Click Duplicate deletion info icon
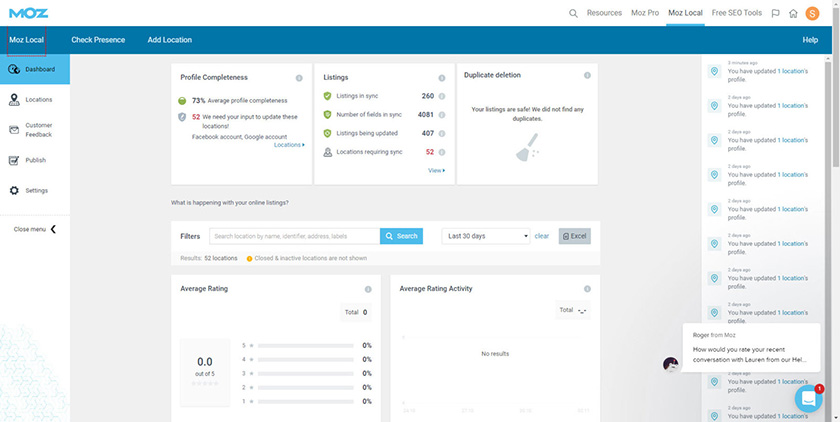This screenshot has height=422, width=840. coord(587,76)
